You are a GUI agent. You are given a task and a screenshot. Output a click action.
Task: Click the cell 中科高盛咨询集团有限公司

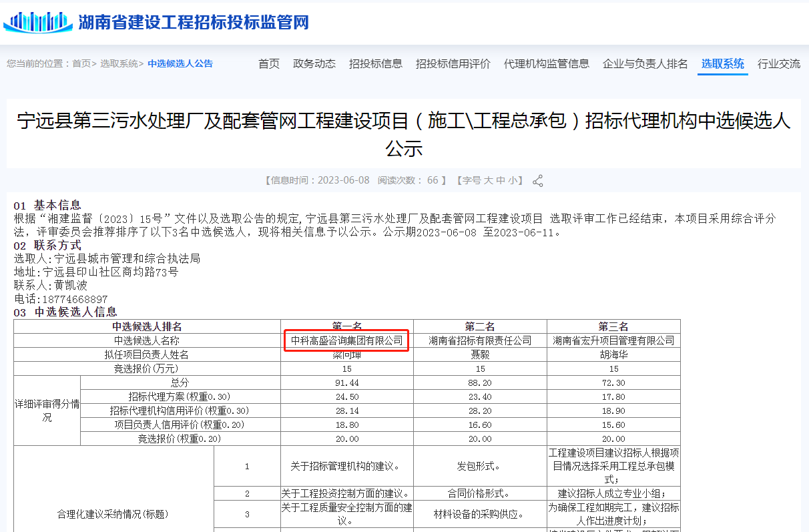click(347, 340)
